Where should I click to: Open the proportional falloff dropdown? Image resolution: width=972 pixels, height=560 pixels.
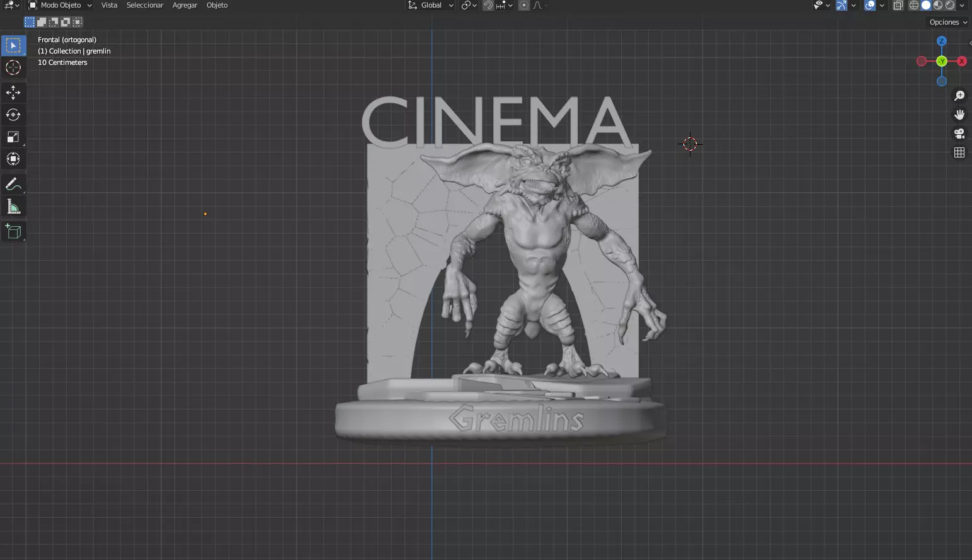coord(540,5)
